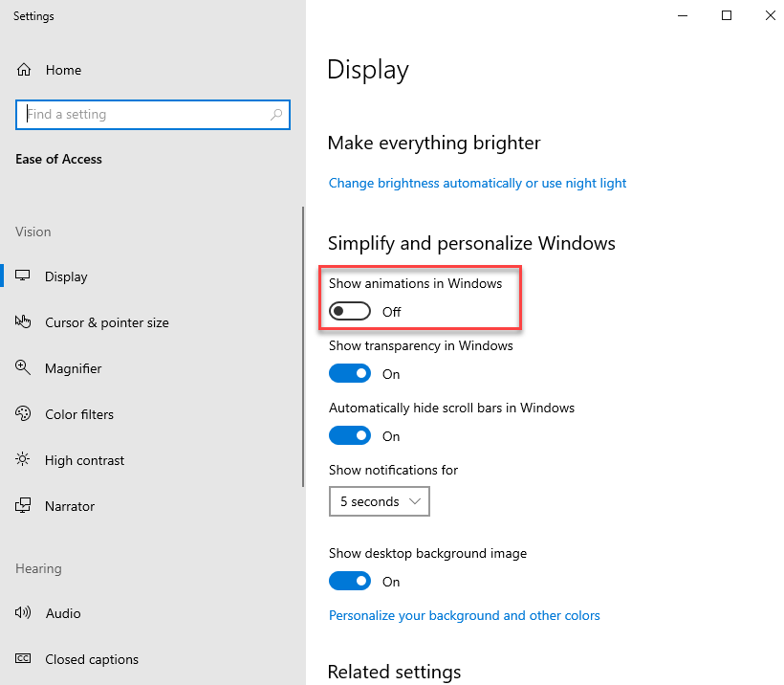Open Change brightness automatically or night light link
Screen dimensions: 784x685
[477, 183]
